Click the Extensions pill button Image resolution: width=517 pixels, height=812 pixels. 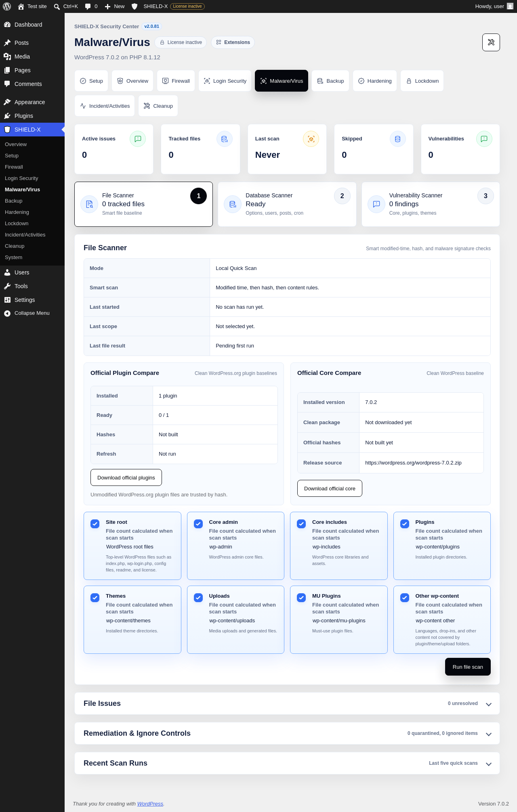pos(233,42)
